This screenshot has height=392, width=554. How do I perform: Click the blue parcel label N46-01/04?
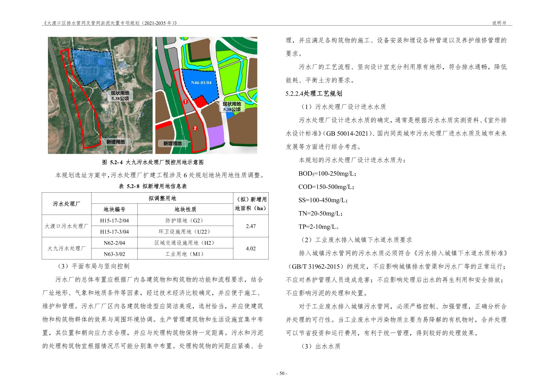coord(201,83)
